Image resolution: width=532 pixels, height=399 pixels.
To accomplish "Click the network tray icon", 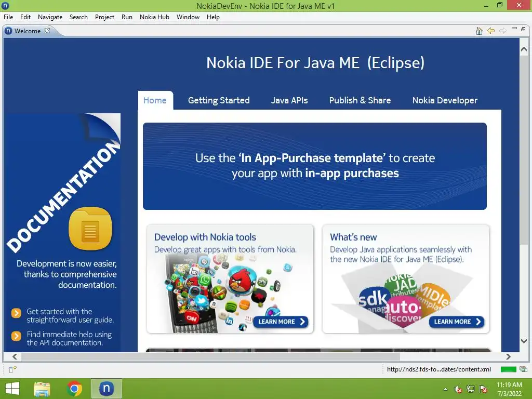I will (471, 389).
